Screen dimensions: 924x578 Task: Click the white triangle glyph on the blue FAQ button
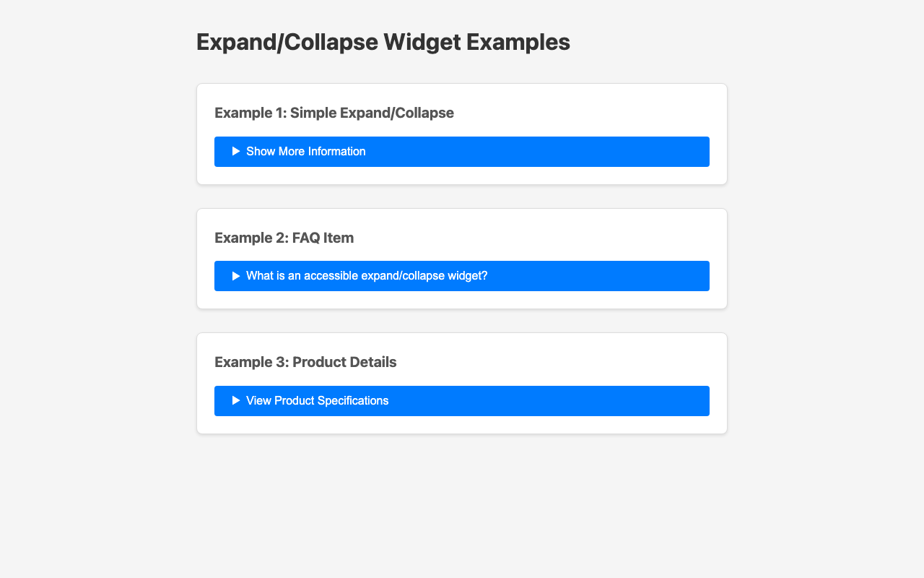click(237, 275)
